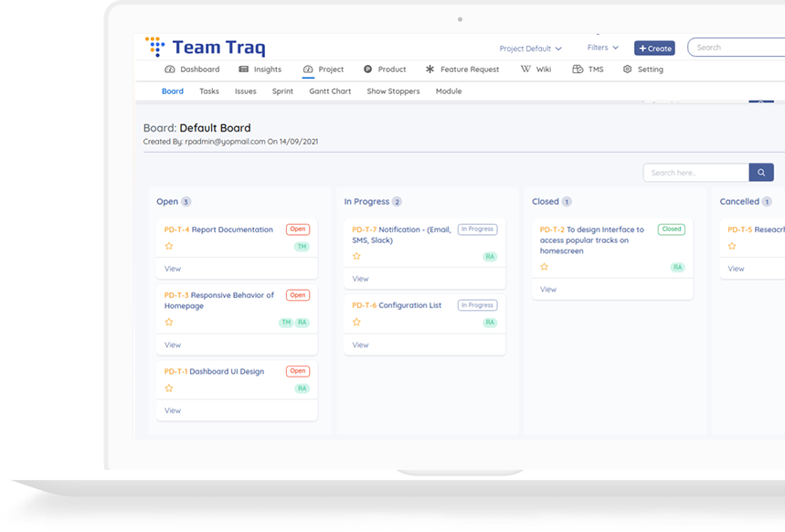Star the PD-T-2 design interface card

point(544,267)
